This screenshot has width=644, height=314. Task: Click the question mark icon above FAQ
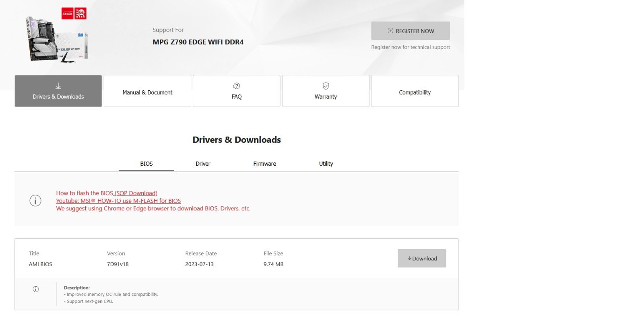(x=237, y=86)
